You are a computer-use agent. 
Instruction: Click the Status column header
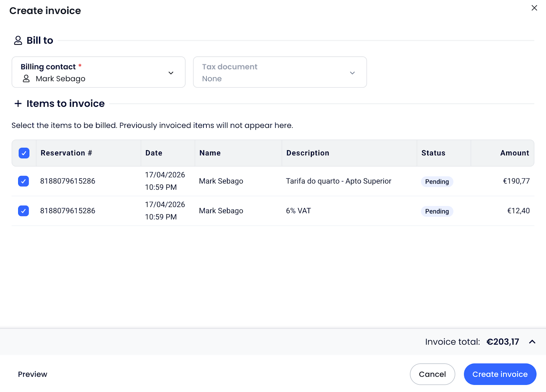tap(433, 153)
